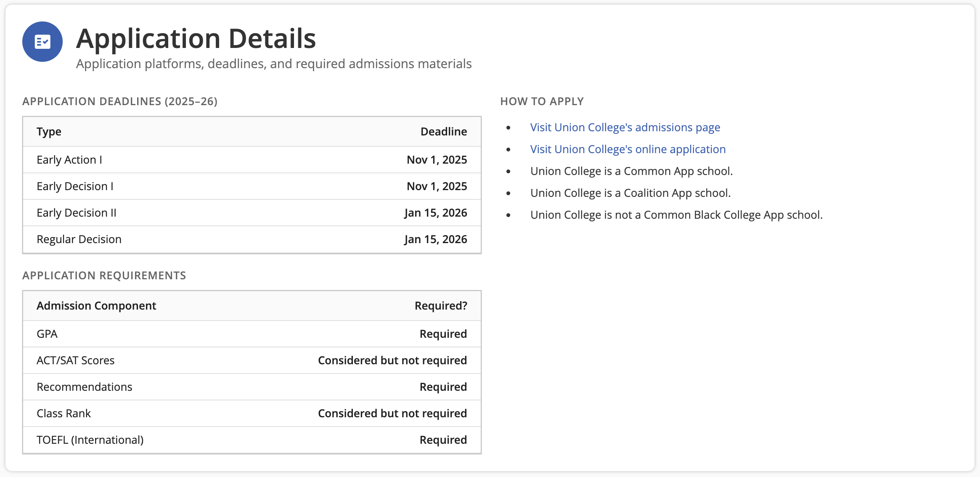Click the How to Apply section label

point(542,101)
